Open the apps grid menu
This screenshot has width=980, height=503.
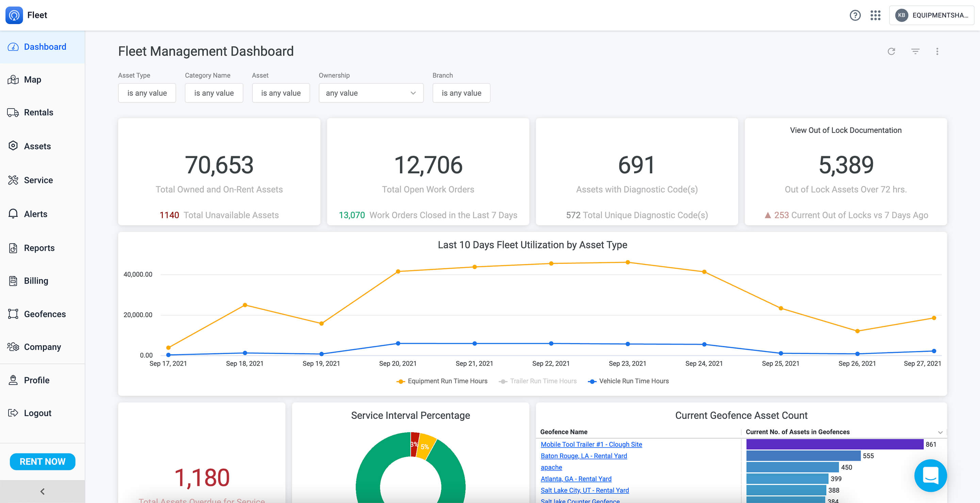876,15
